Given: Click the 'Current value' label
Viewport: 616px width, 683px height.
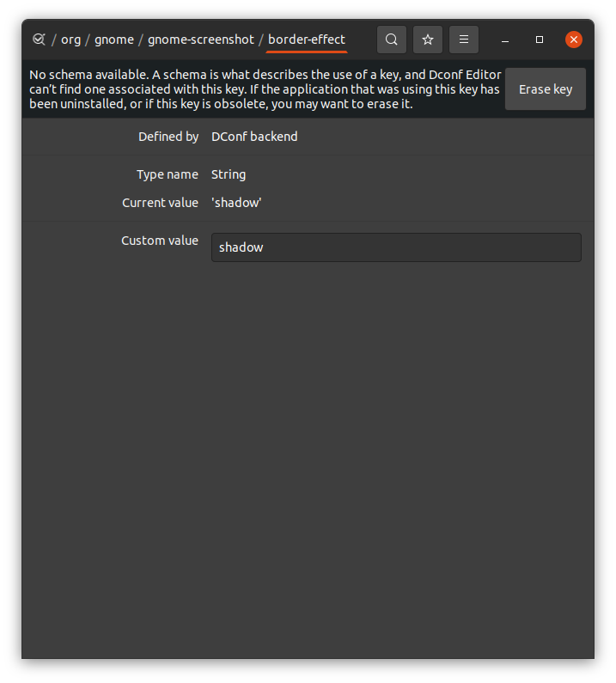Looking at the screenshot, I should coord(161,203).
